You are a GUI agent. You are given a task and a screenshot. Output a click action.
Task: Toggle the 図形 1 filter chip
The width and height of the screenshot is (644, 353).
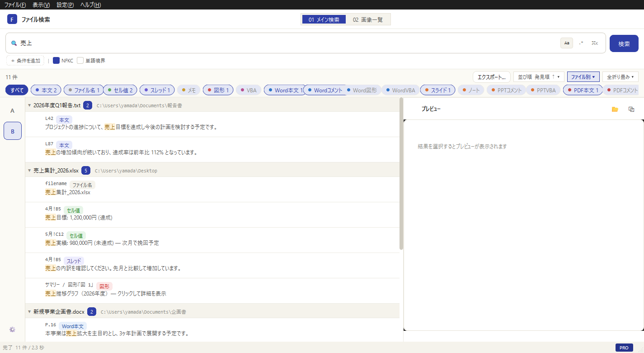218,90
